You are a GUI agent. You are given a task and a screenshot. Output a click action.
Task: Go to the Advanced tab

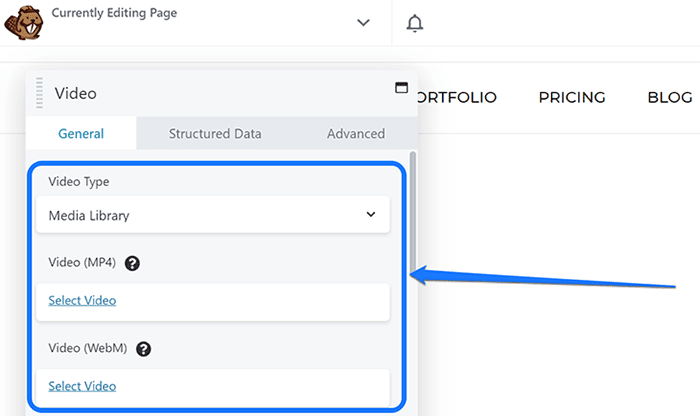pos(355,133)
